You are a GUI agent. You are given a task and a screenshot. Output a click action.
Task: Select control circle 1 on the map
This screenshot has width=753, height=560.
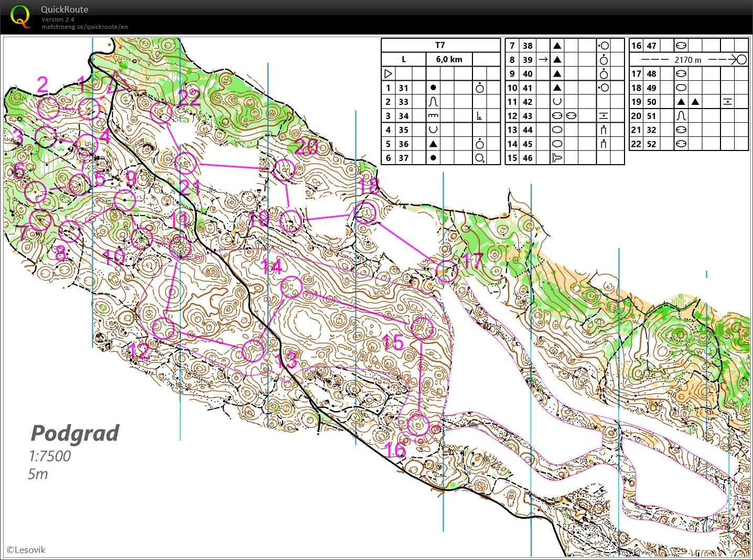click(x=89, y=109)
